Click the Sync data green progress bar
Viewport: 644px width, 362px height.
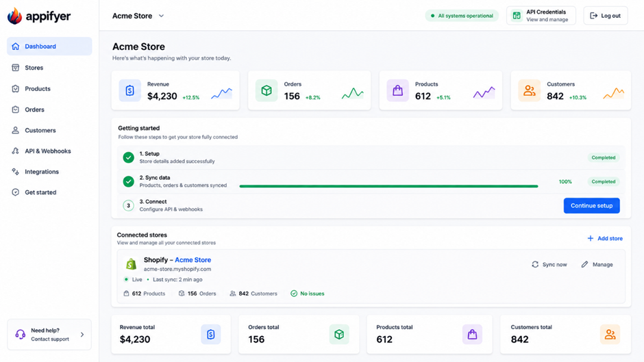(388, 186)
